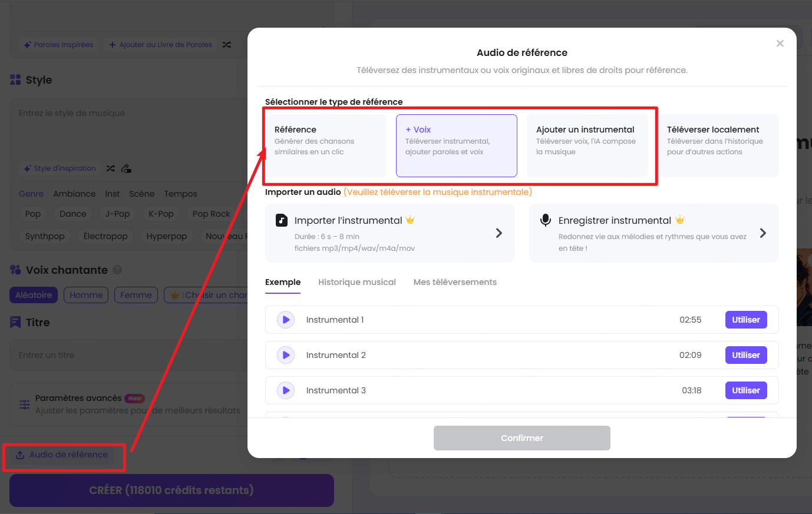This screenshot has width=812, height=514.
Task: Click the shuffle icon beside Style d'inspiration
Action: click(110, 168)
